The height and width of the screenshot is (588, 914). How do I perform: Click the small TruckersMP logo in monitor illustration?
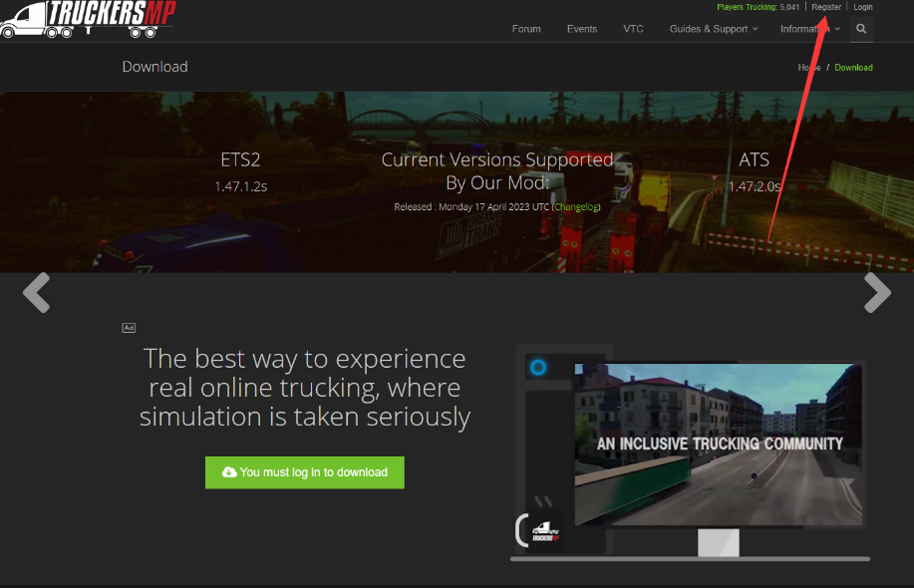point(545,531)
